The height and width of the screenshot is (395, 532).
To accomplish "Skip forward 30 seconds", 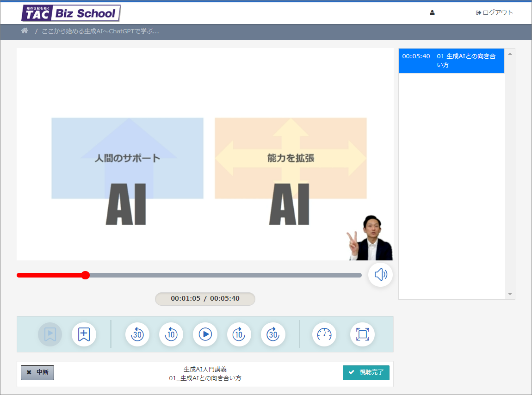I will point(273,334).
